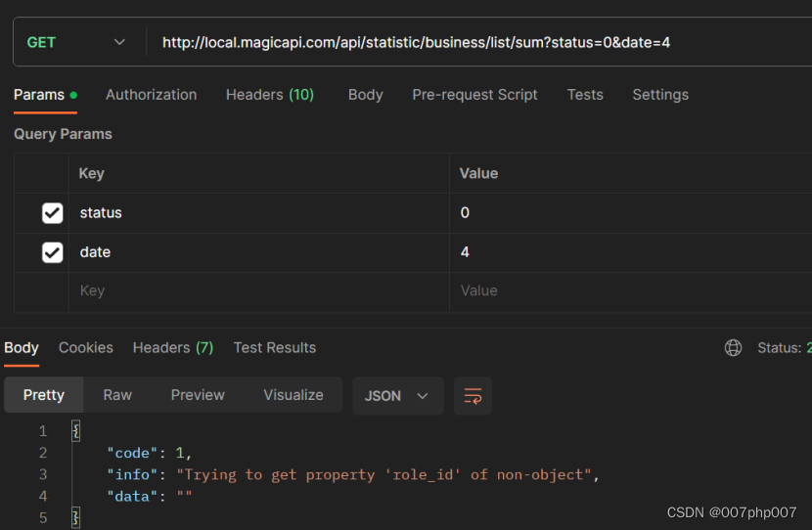Select the Pretty view button

click(x=44, y=395)
